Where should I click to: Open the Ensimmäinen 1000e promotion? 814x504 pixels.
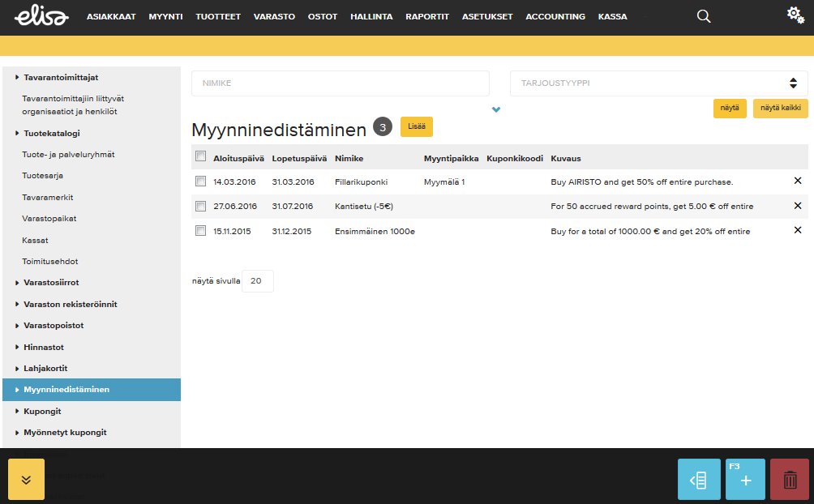pyautogui.click(x=375, y=231)
